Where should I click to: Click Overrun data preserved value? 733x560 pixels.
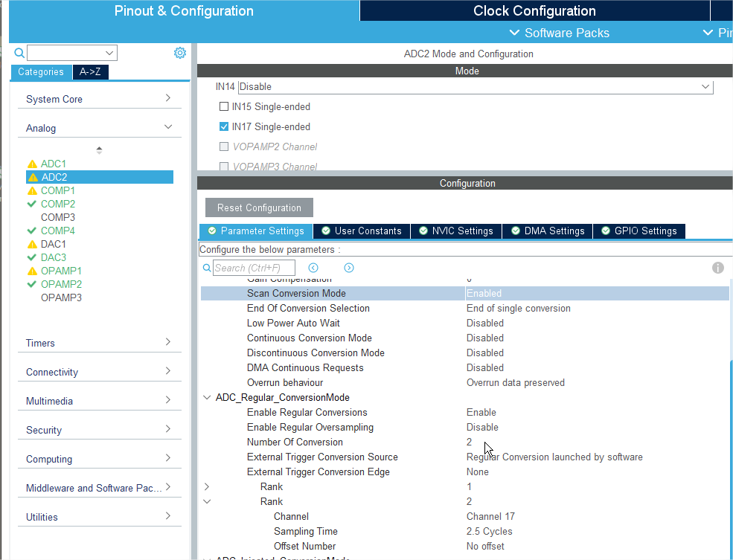(x=516, y=383)
